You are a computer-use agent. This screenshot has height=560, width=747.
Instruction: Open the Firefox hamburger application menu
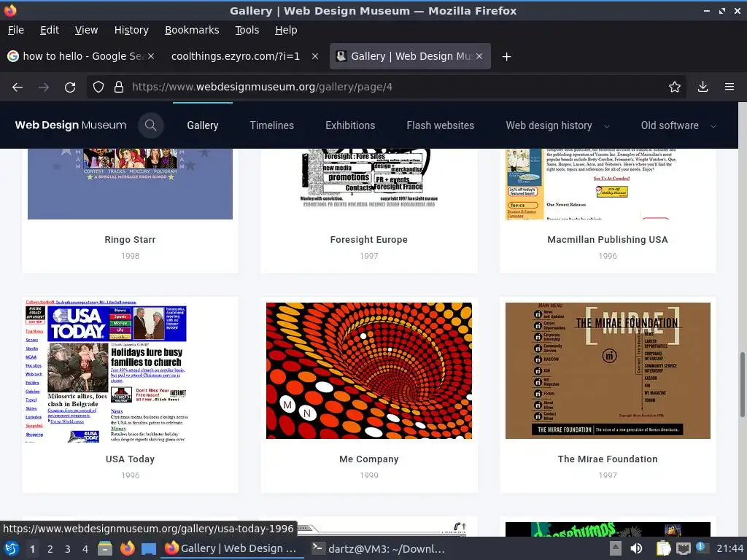(x=729, y=87)
